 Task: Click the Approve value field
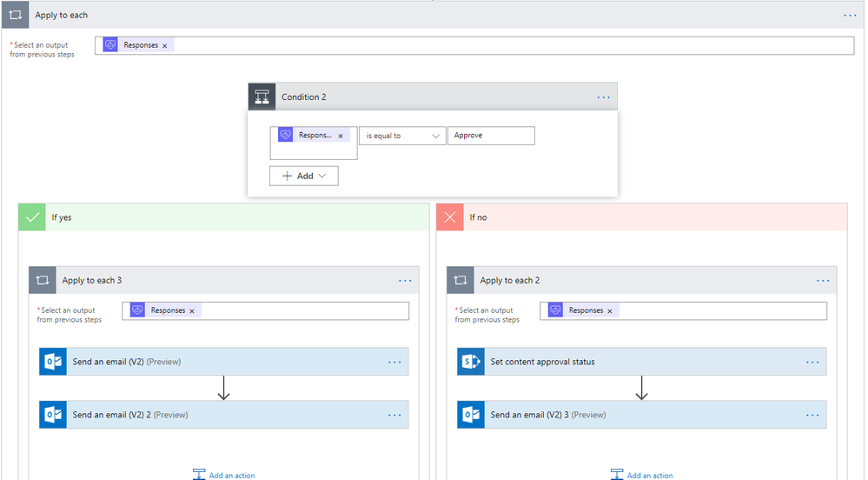[491, 136]
